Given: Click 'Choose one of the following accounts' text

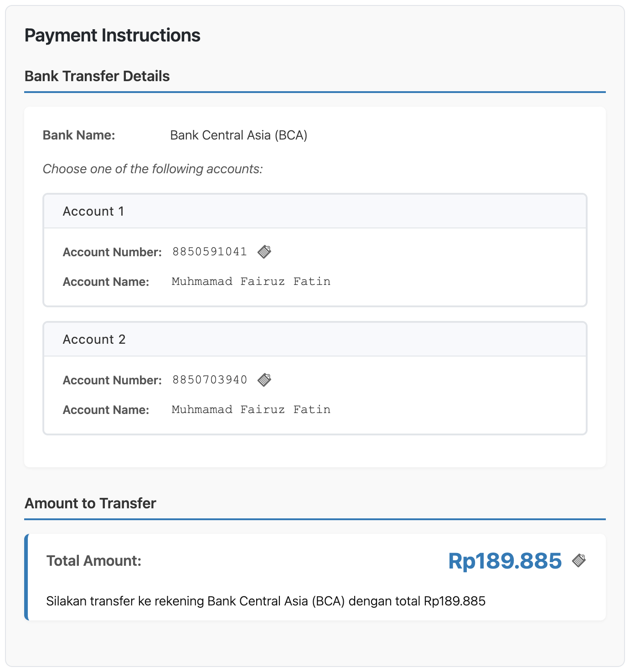Looking at the screenshot, I should point(153,169).
